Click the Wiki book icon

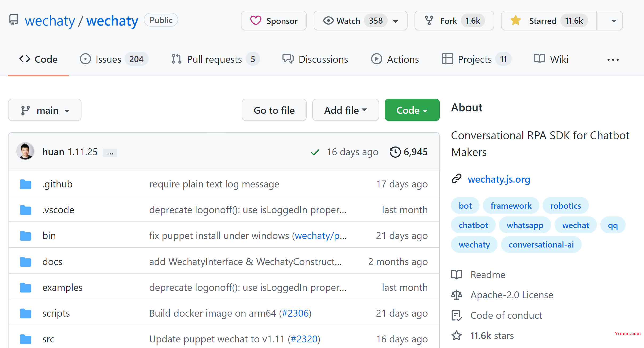coord(538,60)
